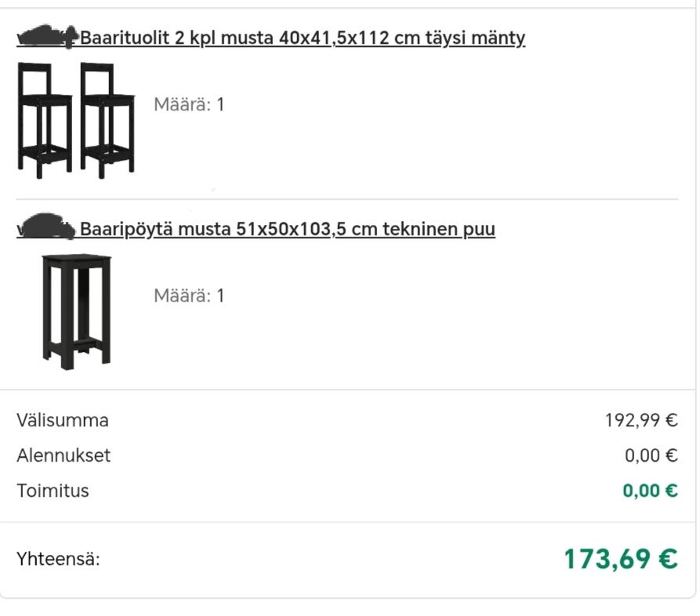Click the black bar stools product thumbnail

(x=76, y=121)
